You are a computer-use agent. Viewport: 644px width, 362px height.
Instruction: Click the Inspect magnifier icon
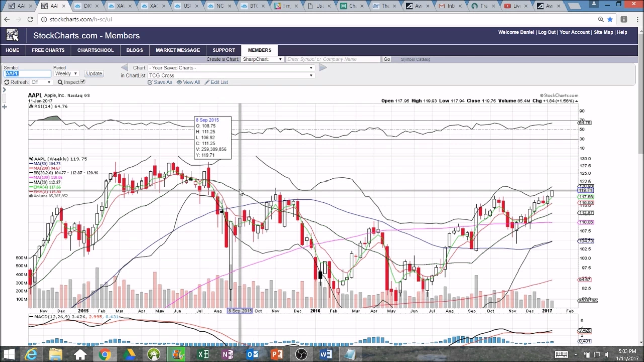[60, 82]
